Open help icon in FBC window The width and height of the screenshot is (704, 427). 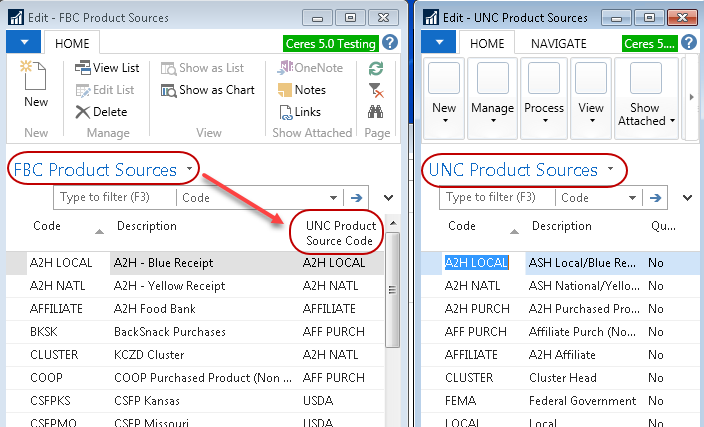[x=390, y=43]
